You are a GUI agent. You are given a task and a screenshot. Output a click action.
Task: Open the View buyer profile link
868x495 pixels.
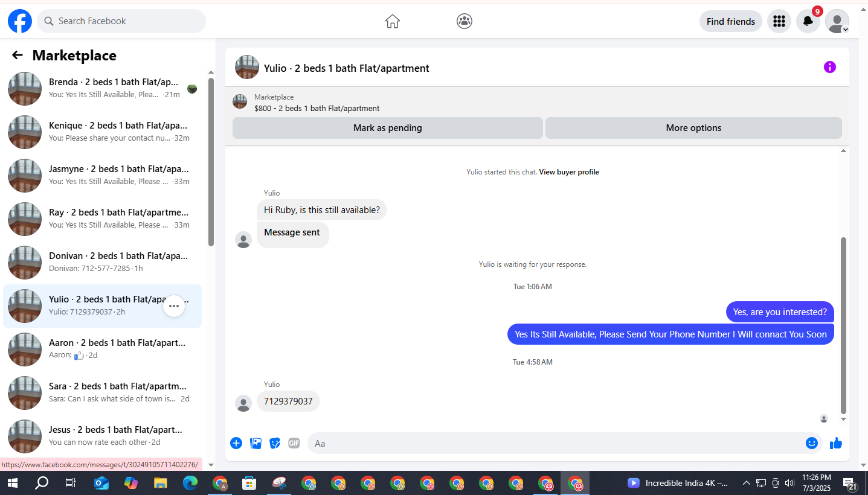pos(569,172)
